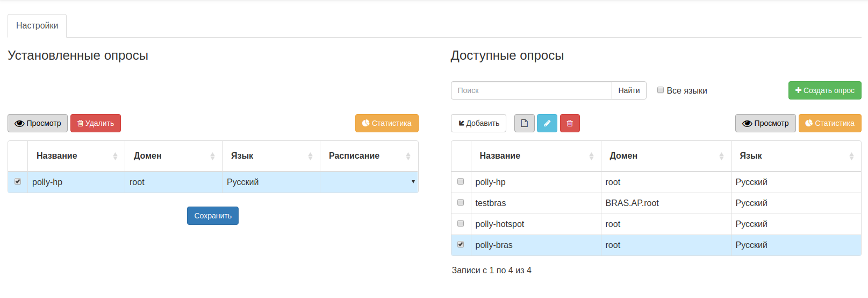Click the blank document icon button
The height and width of the screenshot is (298, 868).
[x=524, y=123]
